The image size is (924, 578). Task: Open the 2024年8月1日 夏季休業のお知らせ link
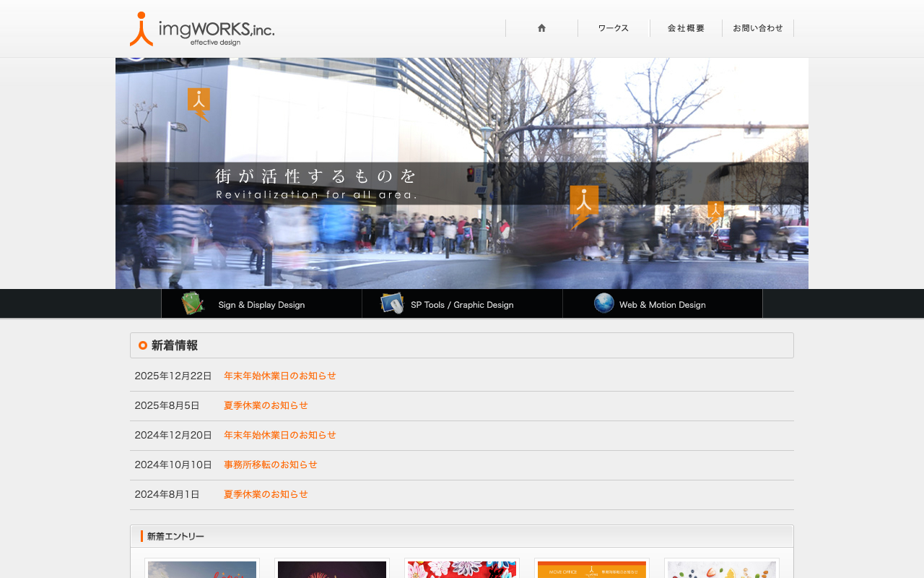click(266, 494)
